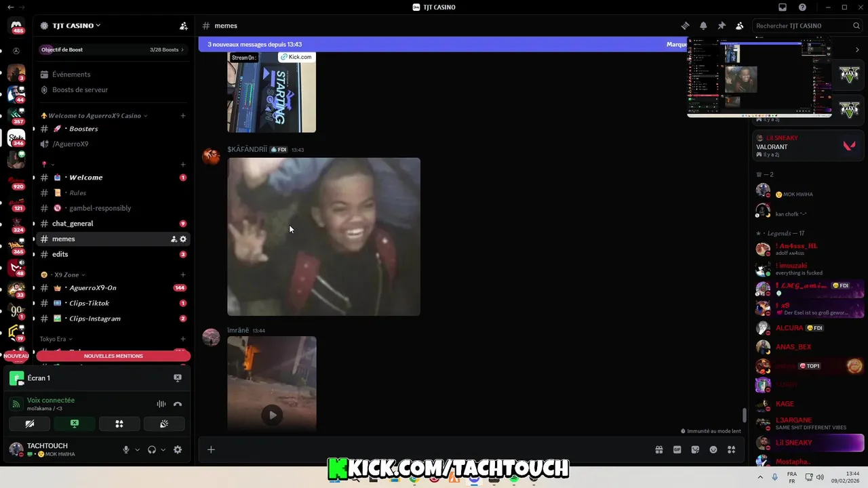Image resolution: width=868 pixels, height=488 pixels.
Task: Collapse the Tokyo Era category
Action: pos(56,339)
